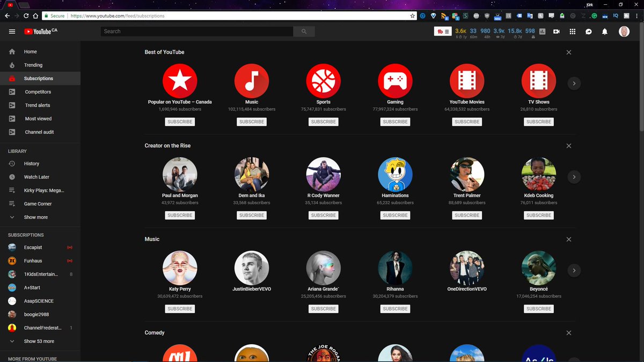Click the page vertical scrollbar
This screenshot has width=644, height=362.
pos(641,78)
